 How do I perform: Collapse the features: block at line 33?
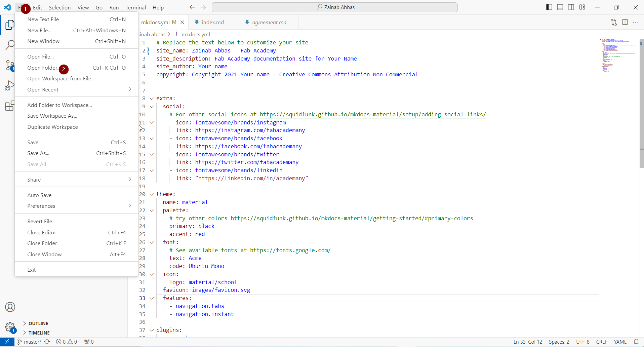152,298
